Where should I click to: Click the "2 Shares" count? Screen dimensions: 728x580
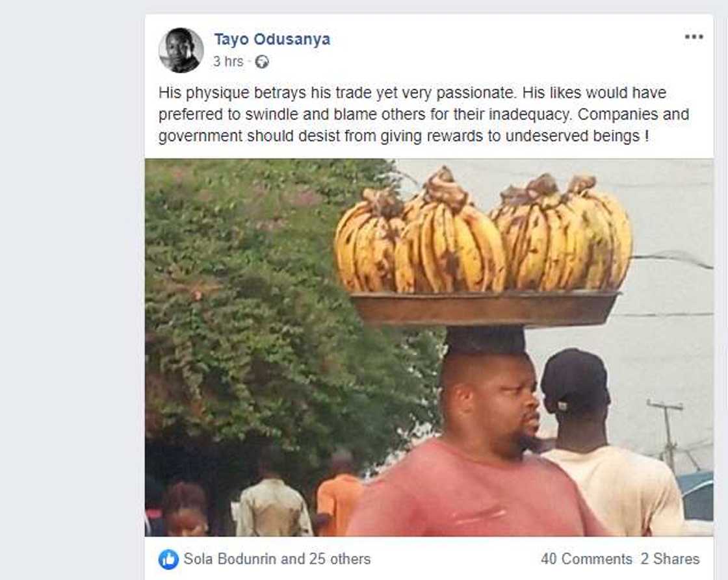(x=670, y=559)
